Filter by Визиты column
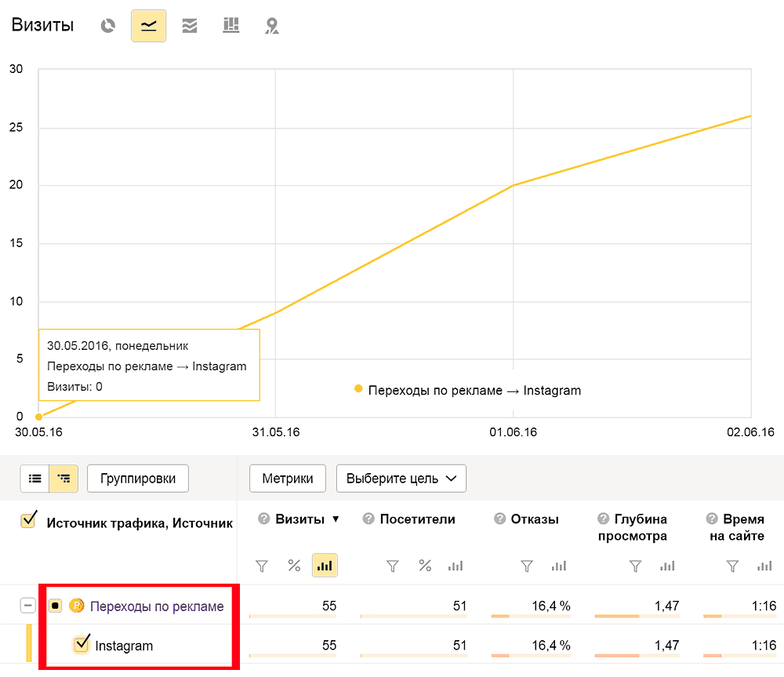 click(x=262, y=566)
